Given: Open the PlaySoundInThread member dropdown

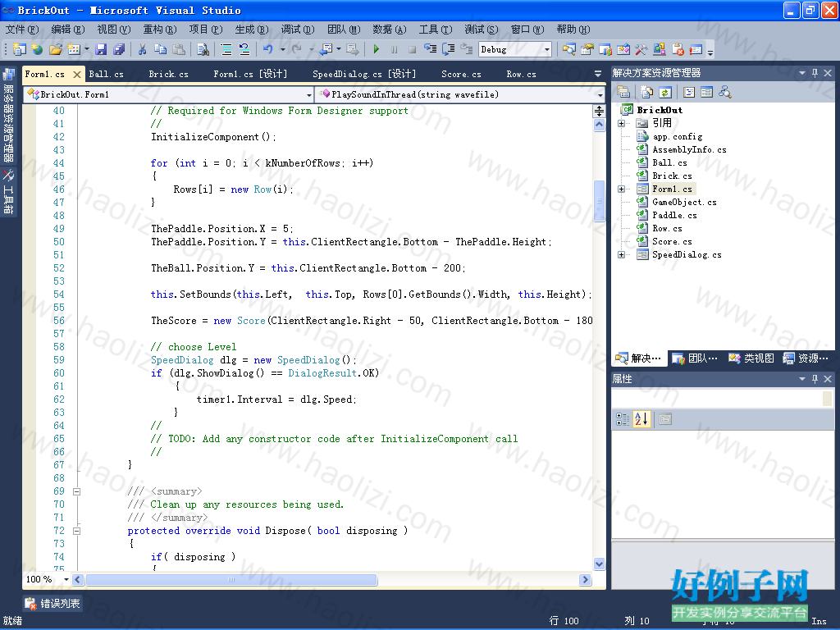Looking at the screenshot, I should coord(600,95).
